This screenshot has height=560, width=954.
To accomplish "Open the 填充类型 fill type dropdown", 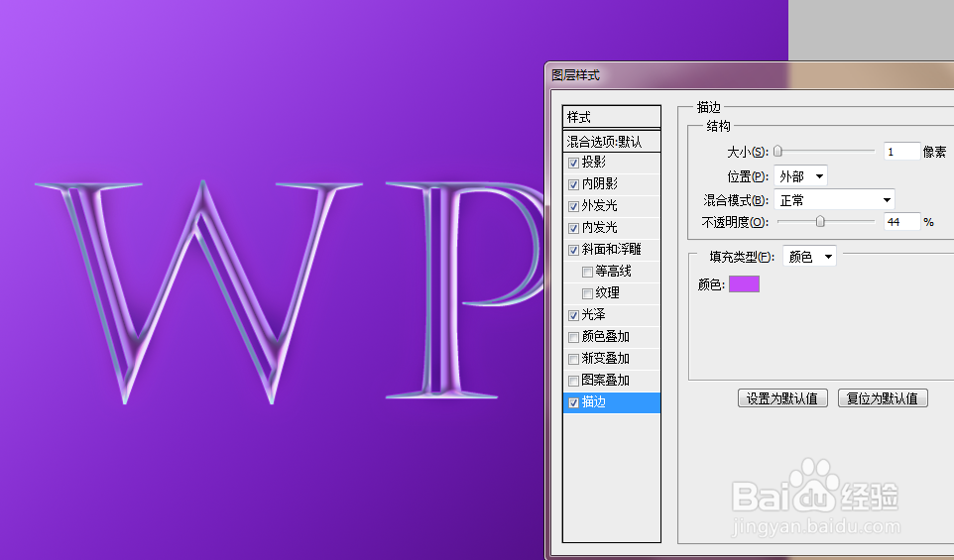I will [x=809, y=257].
